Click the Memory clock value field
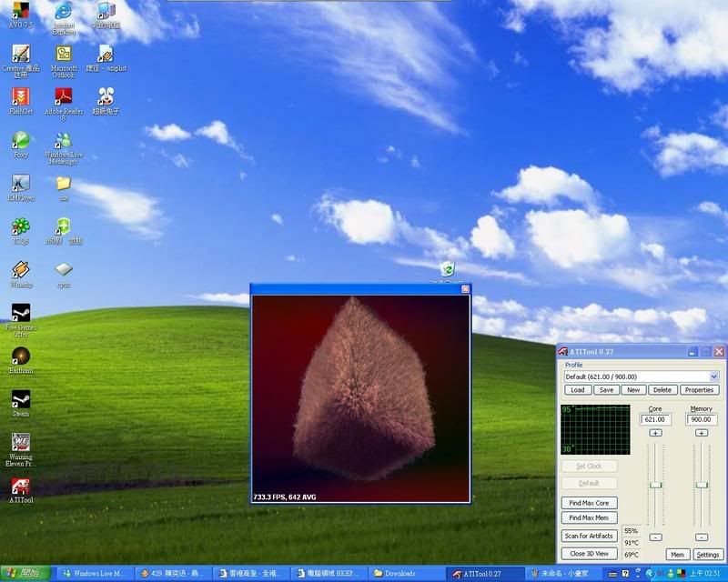This screenshot has width=728, height=582. tap(701, 419)
